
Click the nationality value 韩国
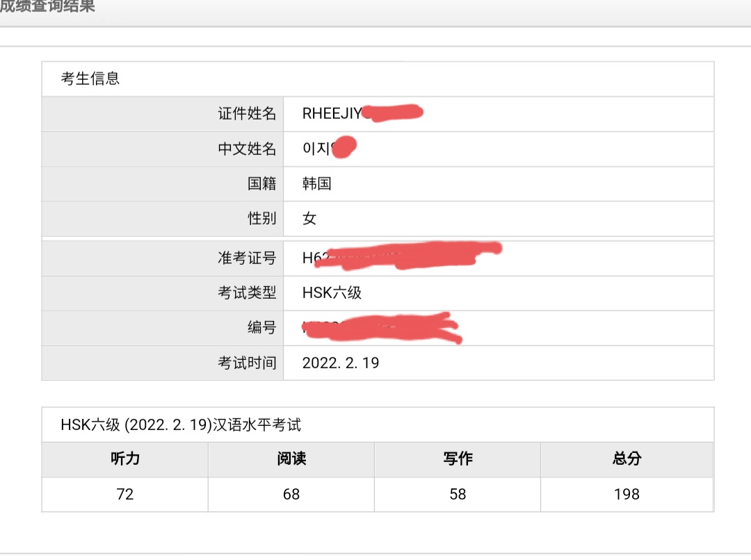pos(316,184)
